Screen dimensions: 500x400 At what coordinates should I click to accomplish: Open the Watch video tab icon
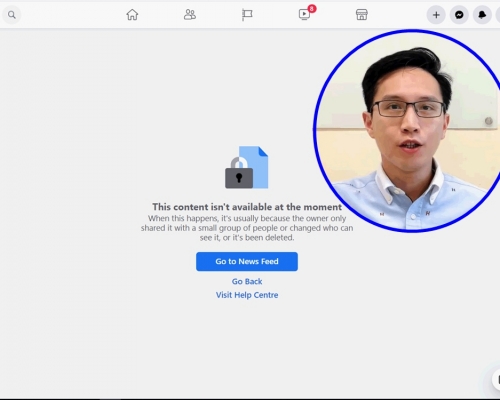[x=304, y=15]
